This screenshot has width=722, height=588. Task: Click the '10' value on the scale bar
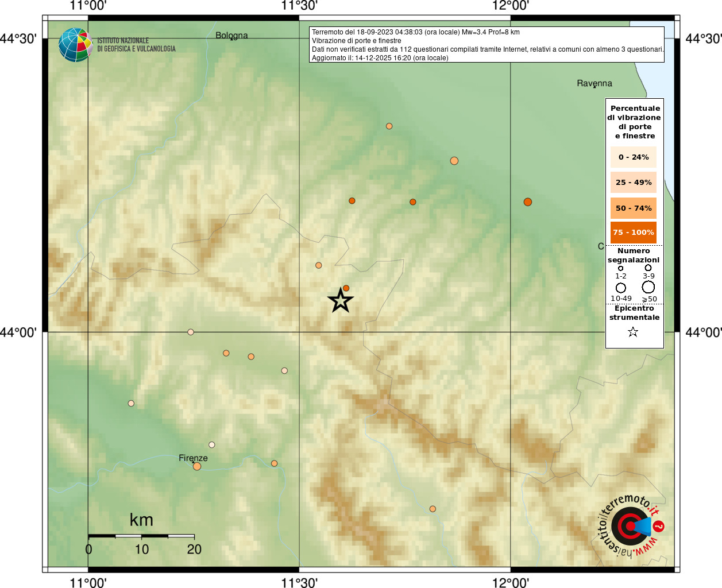142,550
